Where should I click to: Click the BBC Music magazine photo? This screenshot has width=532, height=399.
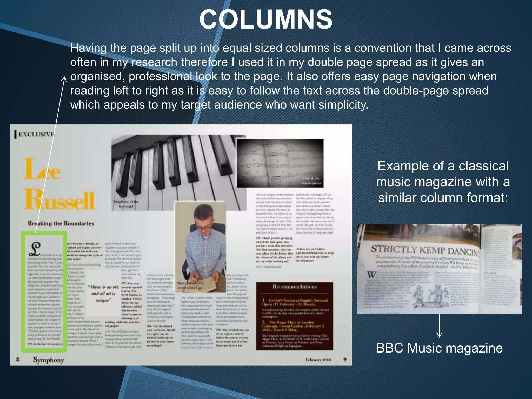tap(439, 269)
